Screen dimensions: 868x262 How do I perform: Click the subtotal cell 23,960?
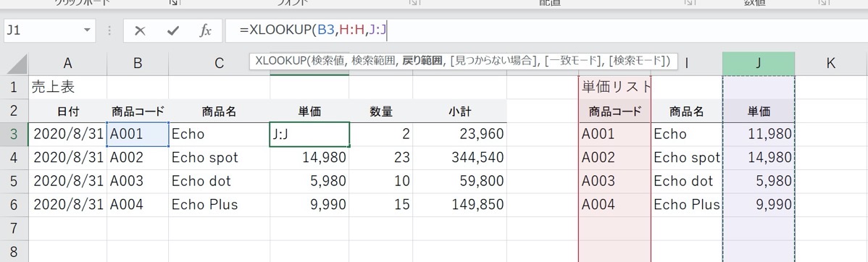[459, 135]
